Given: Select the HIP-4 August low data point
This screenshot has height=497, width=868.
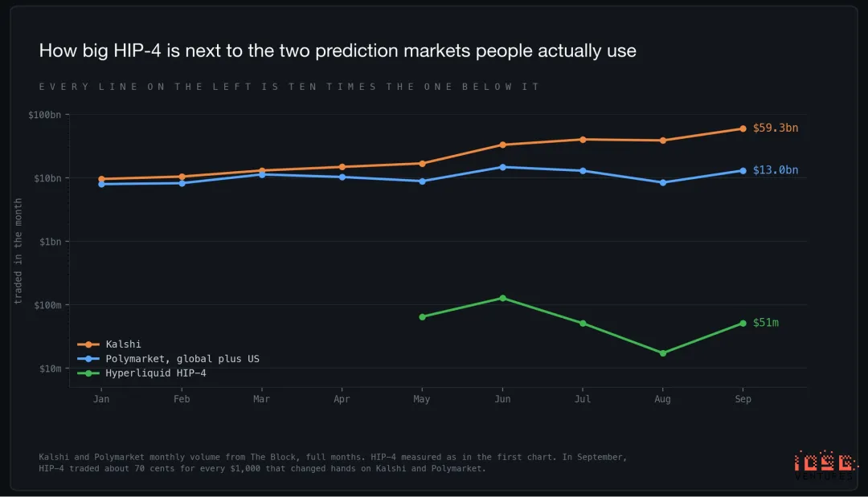Looking at the screenshot, I should pyautogui.click(x=662, y=353).
